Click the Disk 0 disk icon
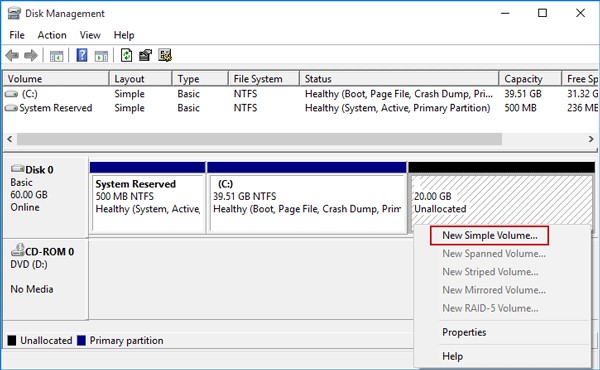 (17, 169)
